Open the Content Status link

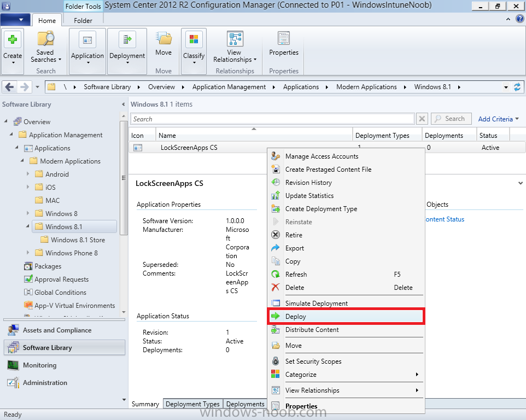pos(445,219)
